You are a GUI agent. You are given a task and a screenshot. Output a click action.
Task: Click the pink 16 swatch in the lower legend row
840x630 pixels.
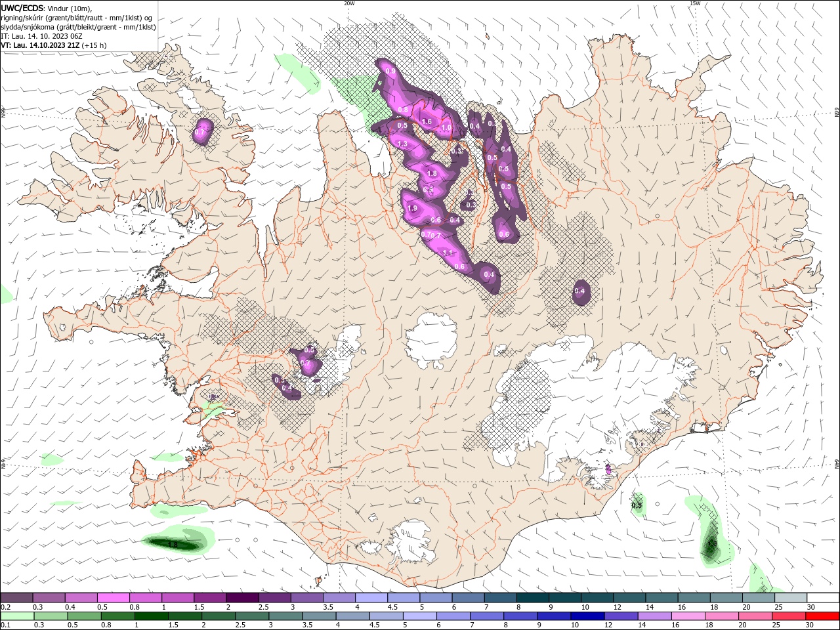688,616
